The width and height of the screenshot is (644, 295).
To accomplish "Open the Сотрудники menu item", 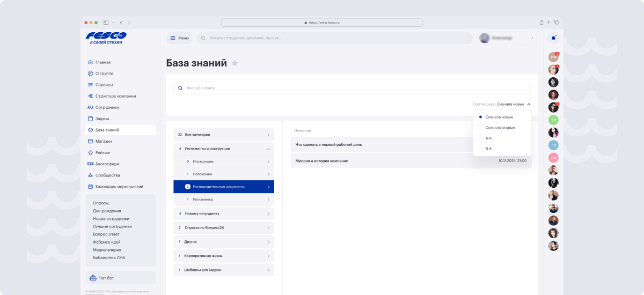I will click(x=107, y=107).
